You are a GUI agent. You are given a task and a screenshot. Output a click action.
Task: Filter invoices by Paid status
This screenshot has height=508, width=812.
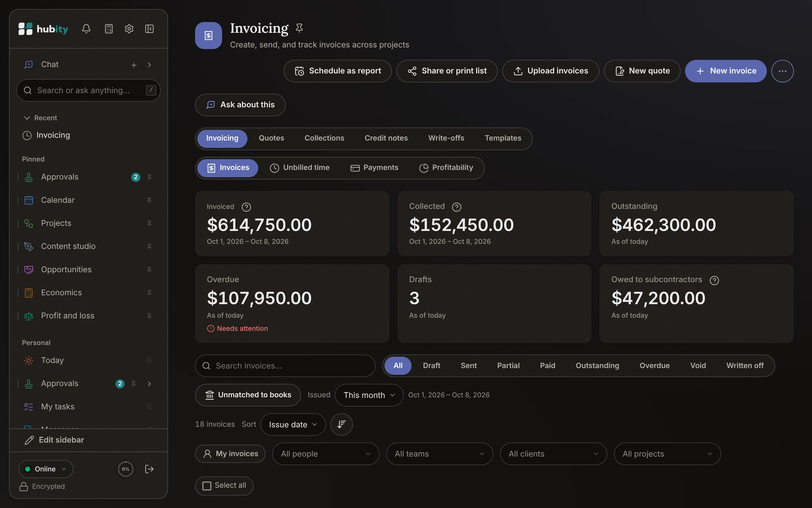547,366
